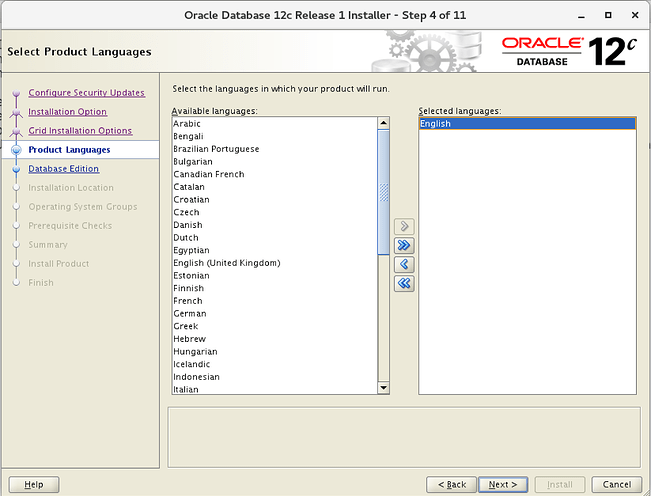The height and width of the screenshot is (496, 651).
Task: Click the Back button
Action: [x=451, y=484]
